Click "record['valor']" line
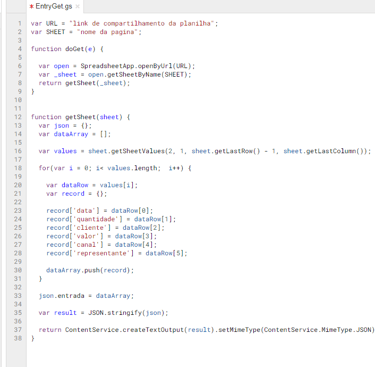 coord(102,236)
